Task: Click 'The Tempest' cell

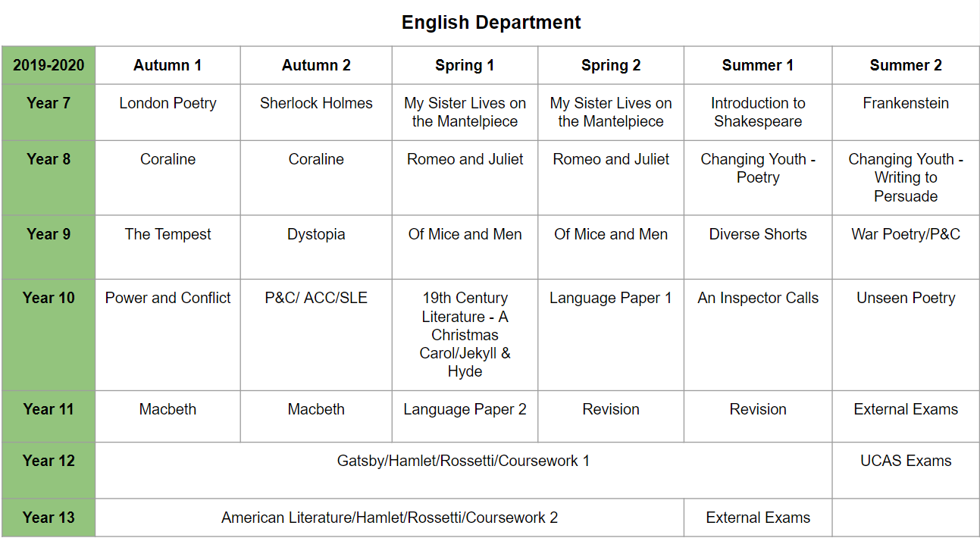Action: tap(168, 247)
